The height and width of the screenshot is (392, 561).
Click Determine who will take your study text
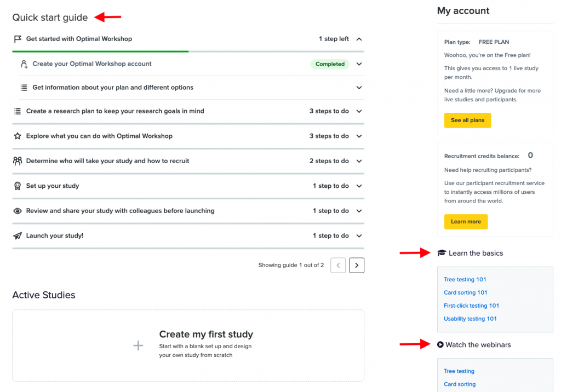tap(107, 162)
